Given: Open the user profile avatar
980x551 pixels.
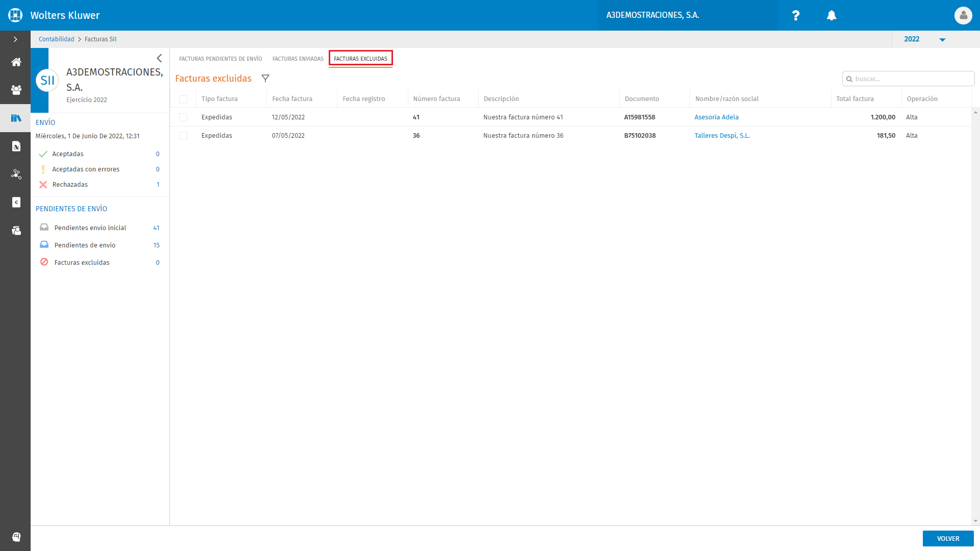Looking at the screenshot, I should pyautogui.click(x=963, y=15).
